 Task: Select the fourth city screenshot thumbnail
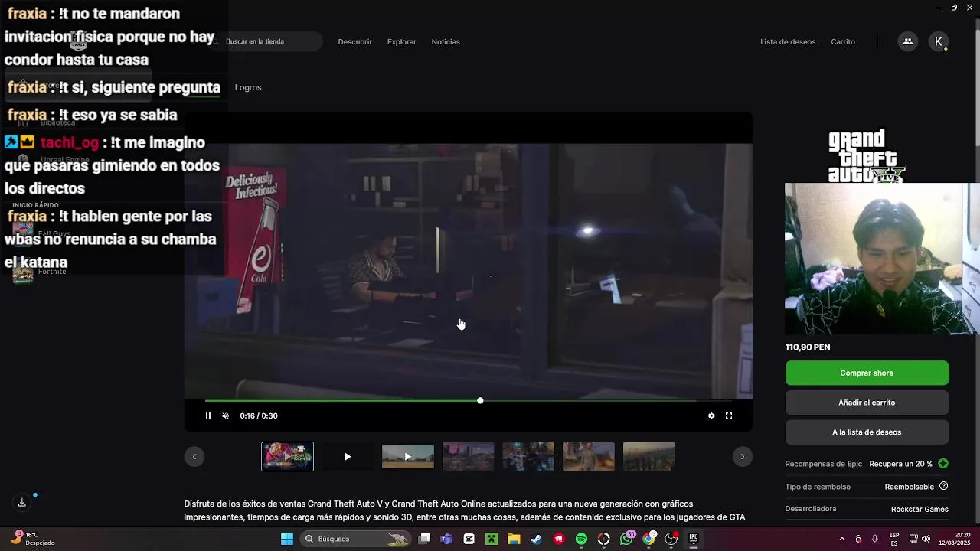pos(469,456)
